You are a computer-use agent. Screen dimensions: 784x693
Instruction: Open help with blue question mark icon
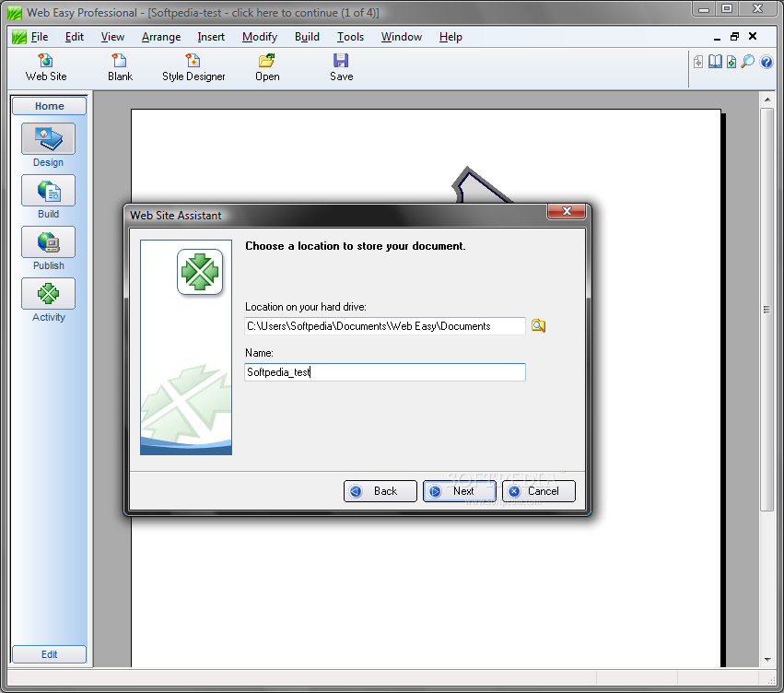(x=766, y=62)
